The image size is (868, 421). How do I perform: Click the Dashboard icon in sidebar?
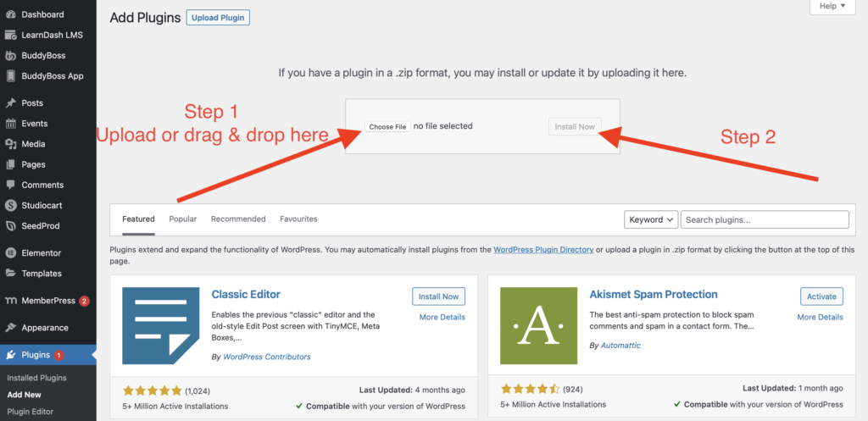pyautogui.click(x=10, y=15)
